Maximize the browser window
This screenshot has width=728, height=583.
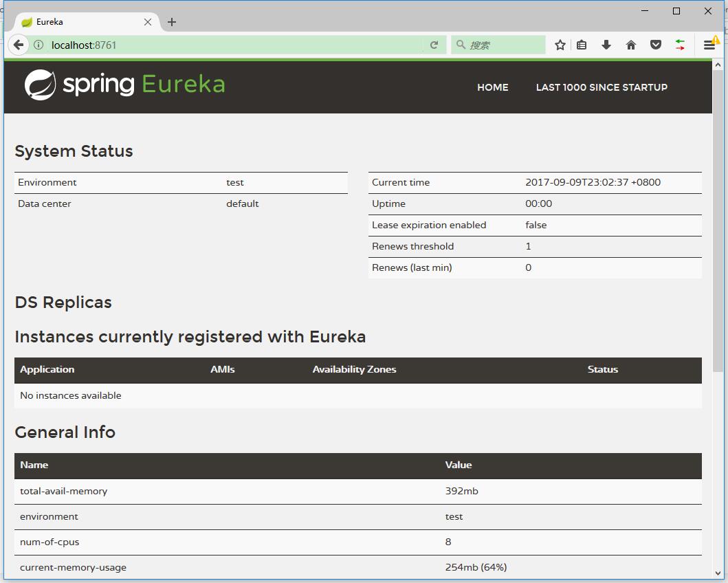(x=676, y=11)
